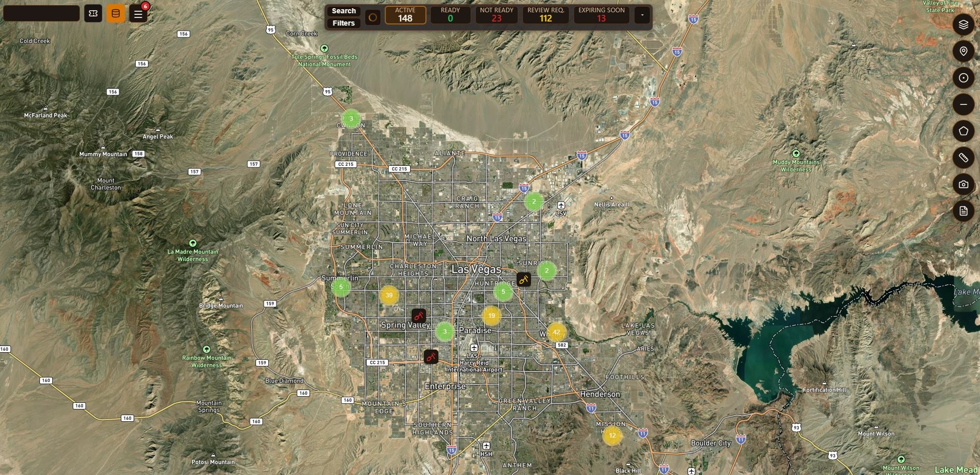
Task: Click Muddy Mountains Wilderness label
Action: pos(796,166)
